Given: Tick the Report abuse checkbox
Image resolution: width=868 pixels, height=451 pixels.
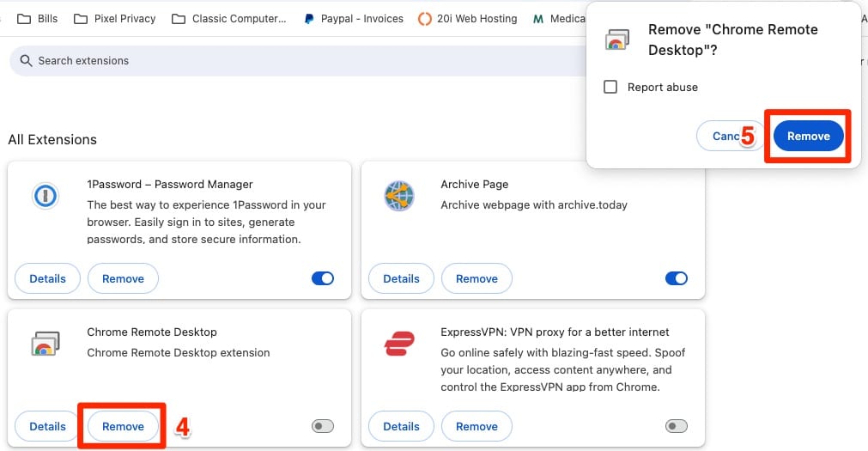Looking at the screenshot, I should pyautogui.click(x=610, y=87).
